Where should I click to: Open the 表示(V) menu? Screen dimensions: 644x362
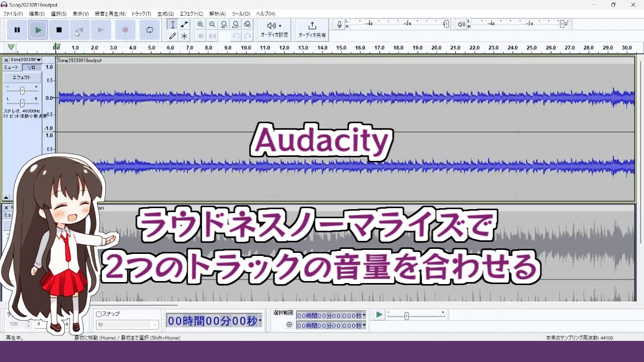tap(80, 14)
